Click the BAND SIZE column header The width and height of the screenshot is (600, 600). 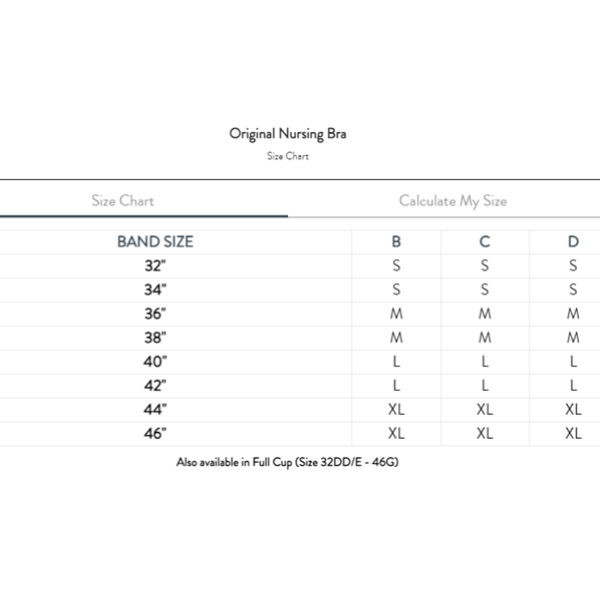155,242
